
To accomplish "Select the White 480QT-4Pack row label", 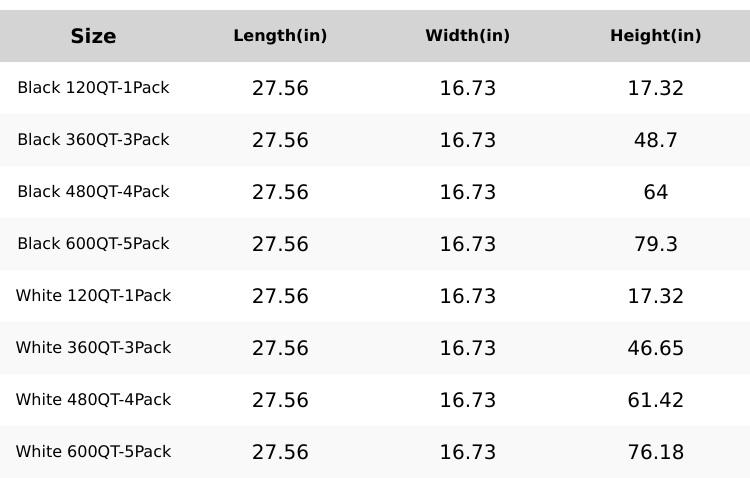I will [93, 400].
